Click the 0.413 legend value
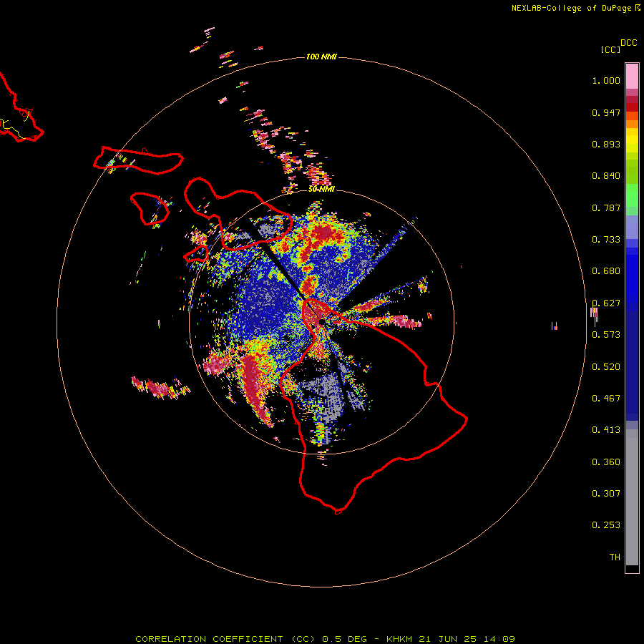The width and height of the screenshot is (644, 644). (606, 430)
